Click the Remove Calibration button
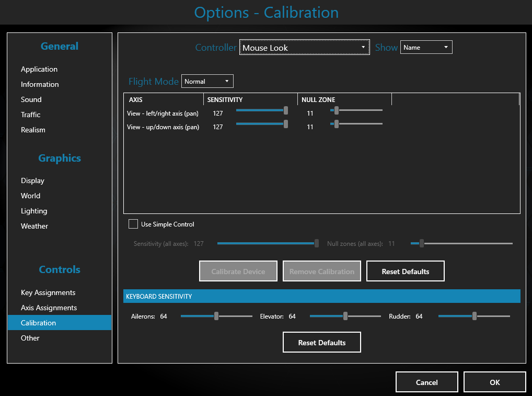This screenshot has width=532, height=396. [321, 271]
